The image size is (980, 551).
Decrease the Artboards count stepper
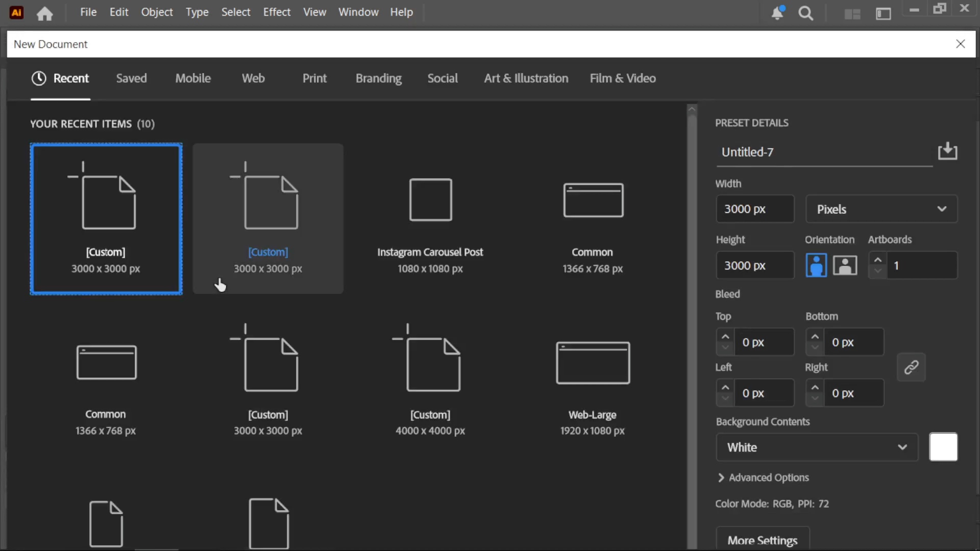coord(877,271)
